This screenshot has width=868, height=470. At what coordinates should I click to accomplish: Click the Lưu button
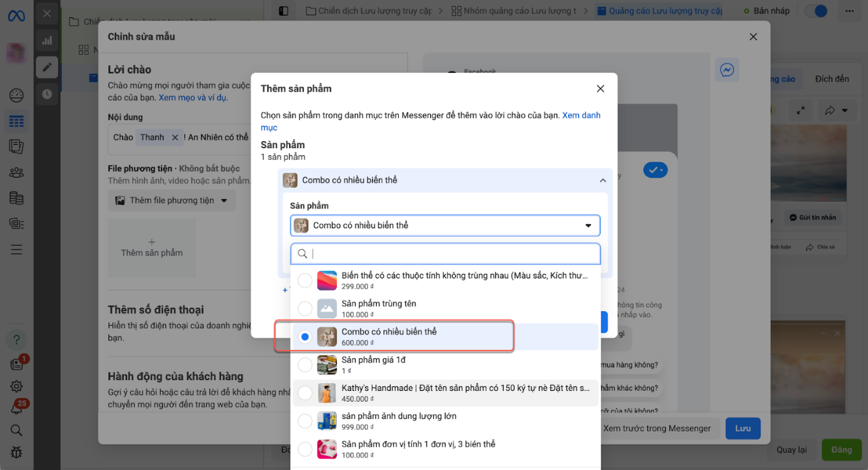tap(742, 428)
